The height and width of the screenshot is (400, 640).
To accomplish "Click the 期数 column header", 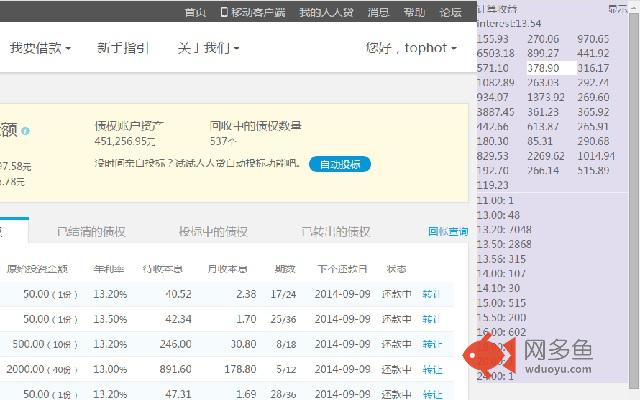I will pos(285,269).
